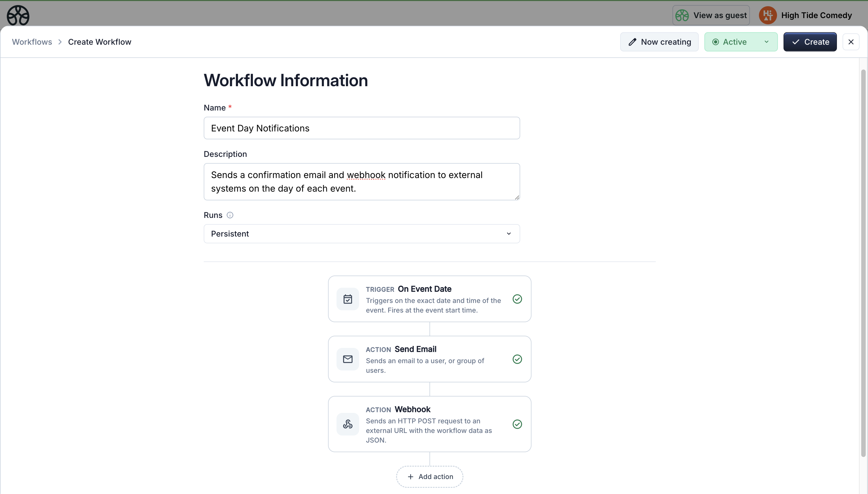Close the Create Workflow panel

click(851, 42)
